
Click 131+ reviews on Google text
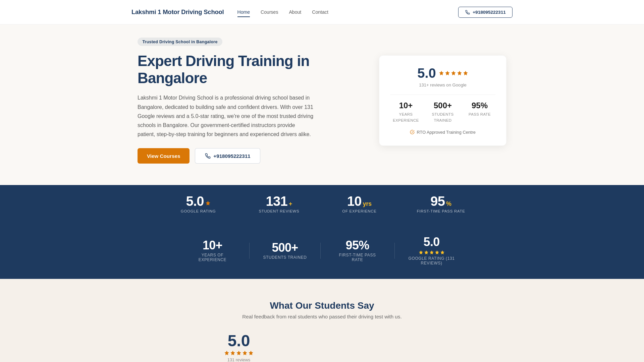[x=443, y=85]
